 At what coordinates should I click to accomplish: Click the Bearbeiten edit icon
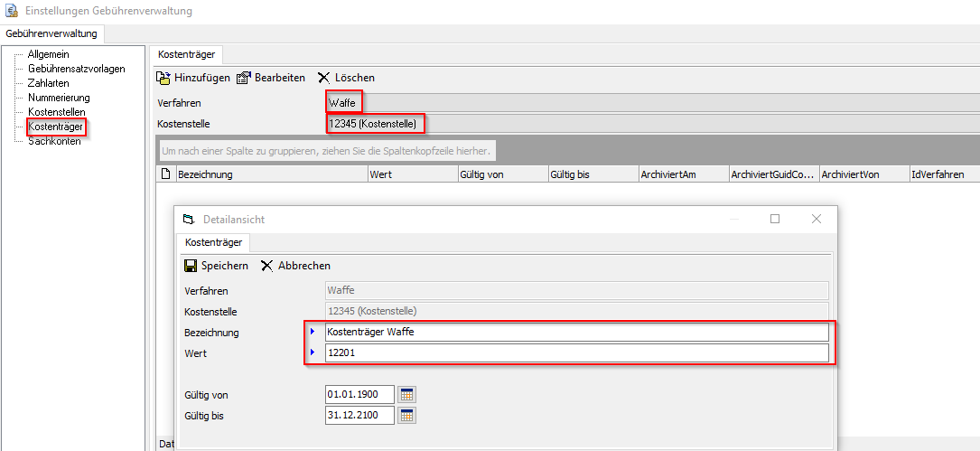(x=244, y=78)
